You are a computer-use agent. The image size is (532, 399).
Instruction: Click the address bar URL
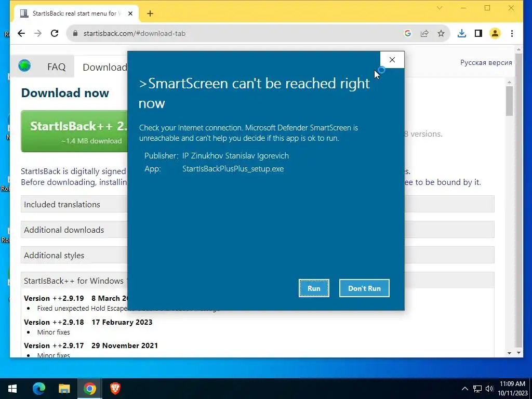coord(135,33)
